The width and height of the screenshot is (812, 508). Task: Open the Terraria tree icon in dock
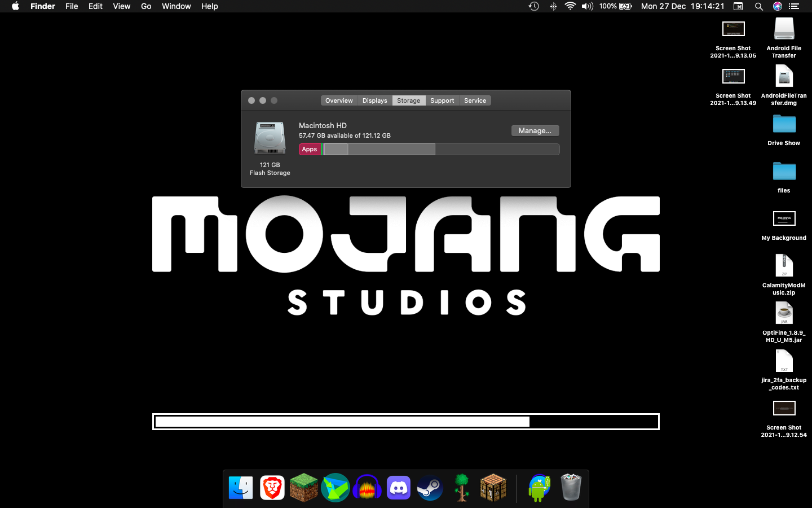click(x=462, y=488)
